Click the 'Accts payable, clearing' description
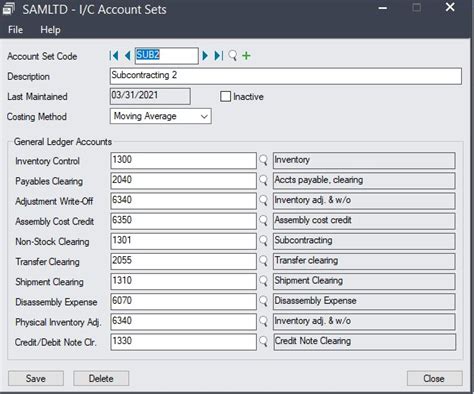The height and width of the screenshot is (394, 474). pyautogui.click(x=364, y=181)
